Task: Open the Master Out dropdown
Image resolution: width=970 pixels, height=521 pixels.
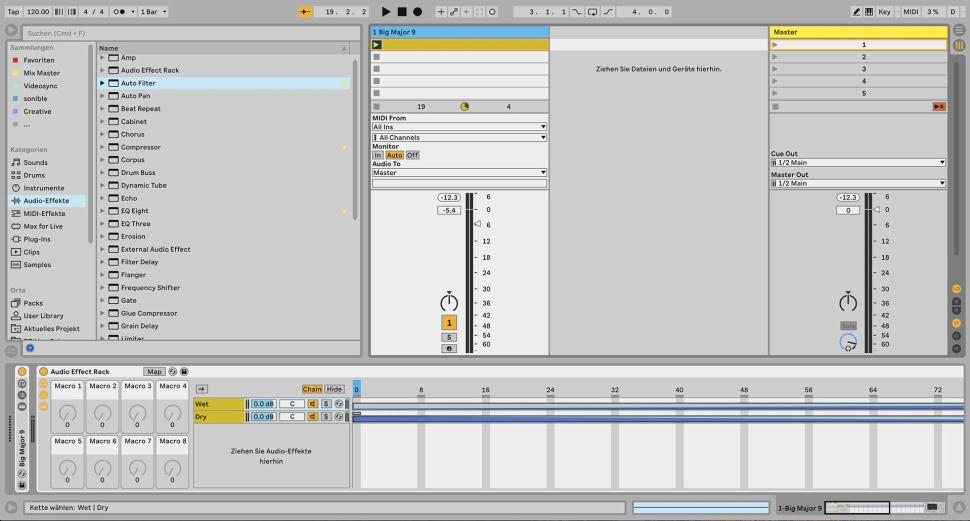Action: [858, 183]
